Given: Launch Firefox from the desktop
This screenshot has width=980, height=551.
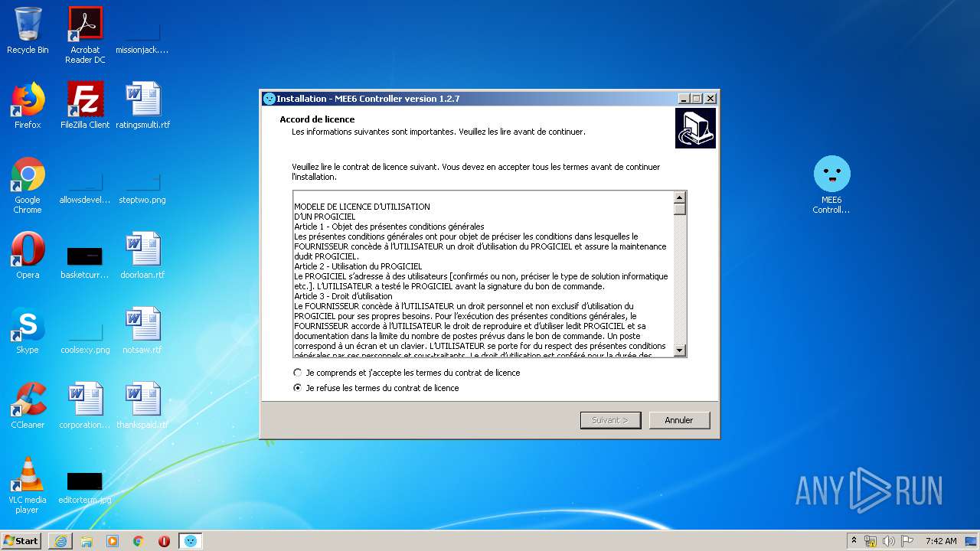Looking at the screenshot, I should pyautogui.click(x=28, y=106).
